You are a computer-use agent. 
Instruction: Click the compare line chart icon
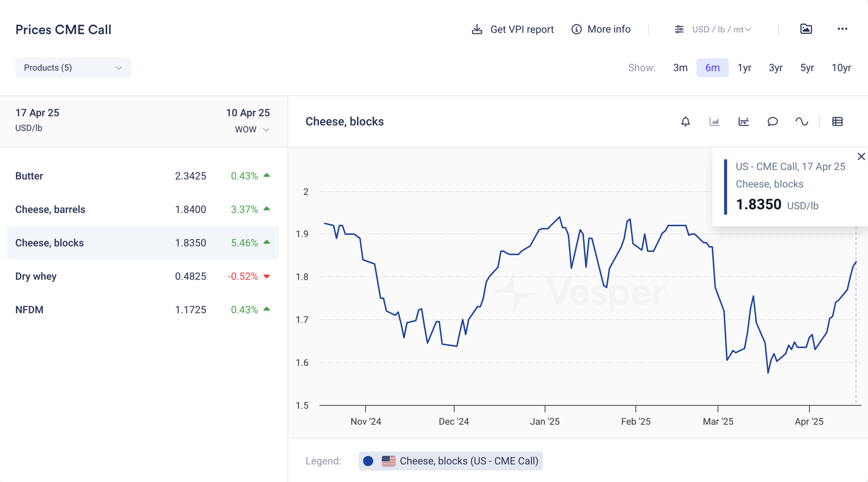(743, 122)
